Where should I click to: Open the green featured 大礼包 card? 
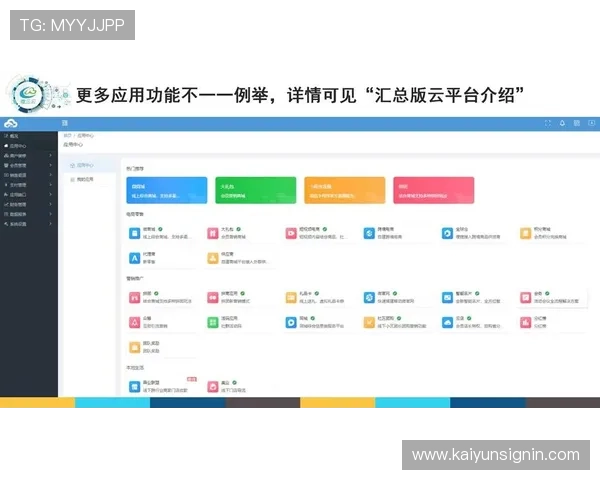point(256,190)
